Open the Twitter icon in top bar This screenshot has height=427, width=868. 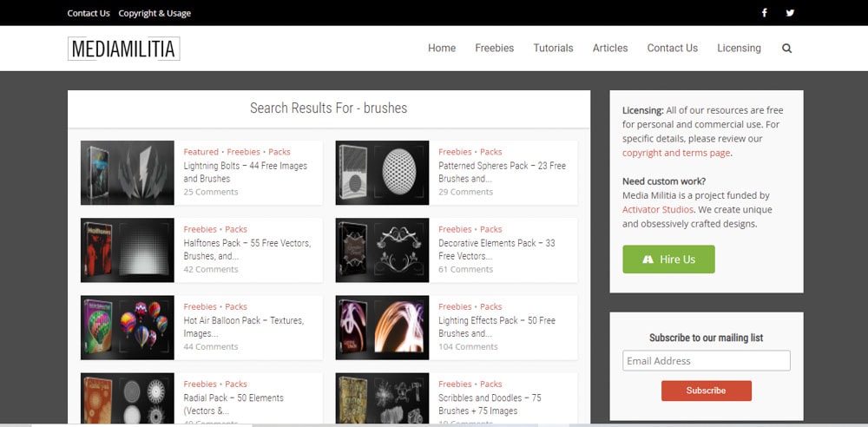(790, 13)
